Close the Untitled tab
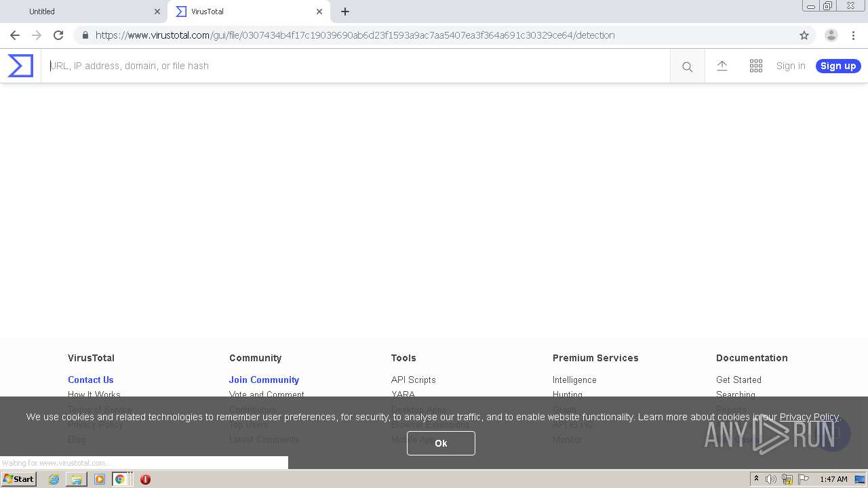The image size is (868, 488). coord(157,12)
